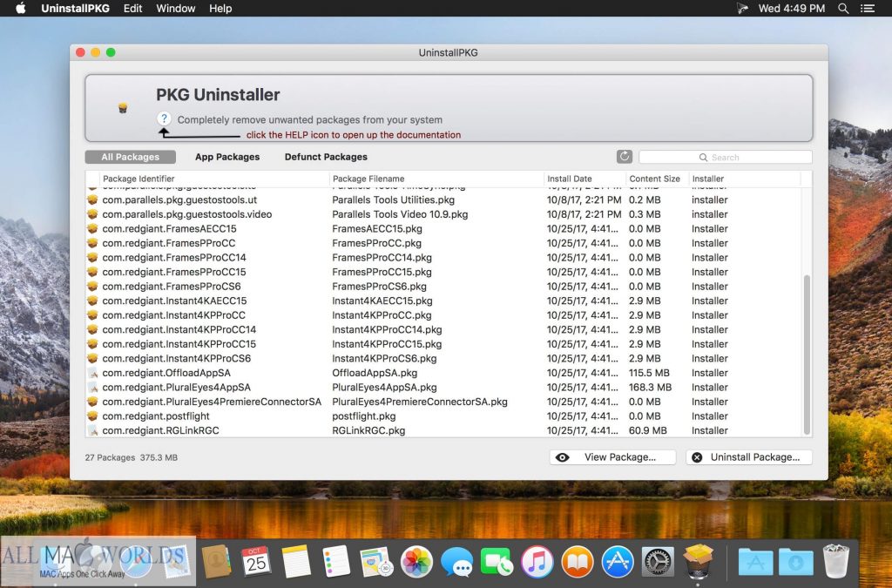Image resolution: width=892 pixels, height=588 pixels.
Task: Click the filename OffloadAppSA.pkg
Action: [375, 373]
